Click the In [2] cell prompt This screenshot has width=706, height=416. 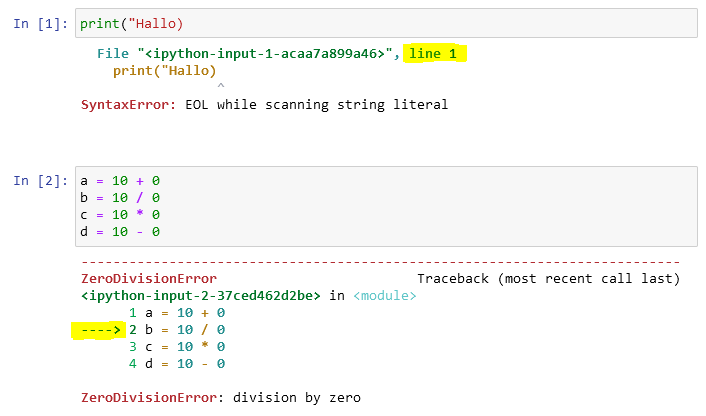41,181
